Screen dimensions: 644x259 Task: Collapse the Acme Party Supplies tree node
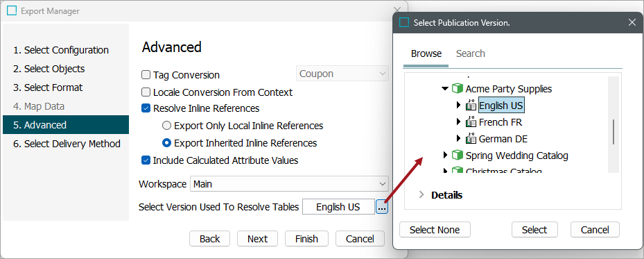click(445, 89)
